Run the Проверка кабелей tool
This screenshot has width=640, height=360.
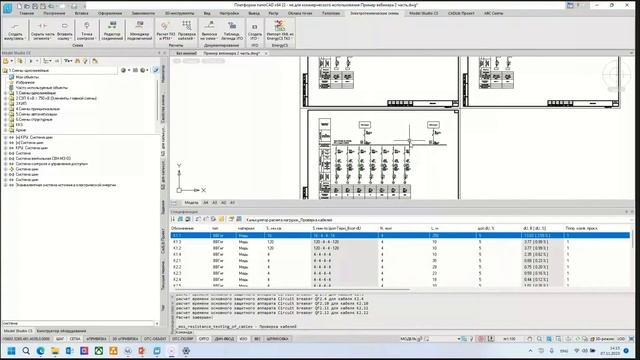tap(187, 31)
